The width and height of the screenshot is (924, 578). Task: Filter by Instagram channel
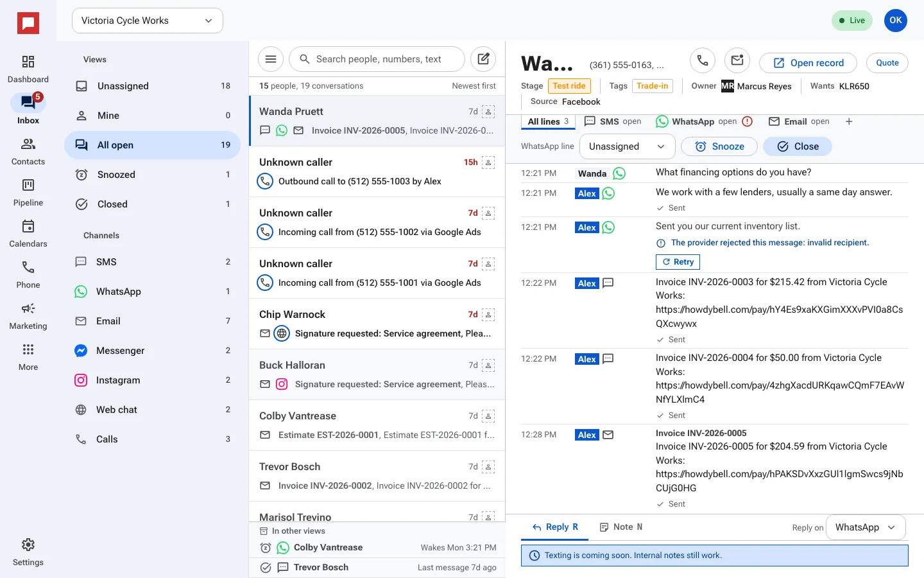(153, 380)
